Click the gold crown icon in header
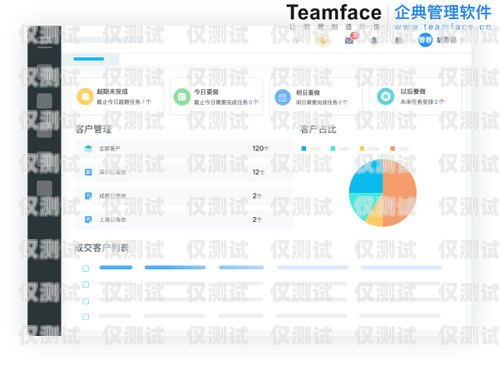 [323, 40]
